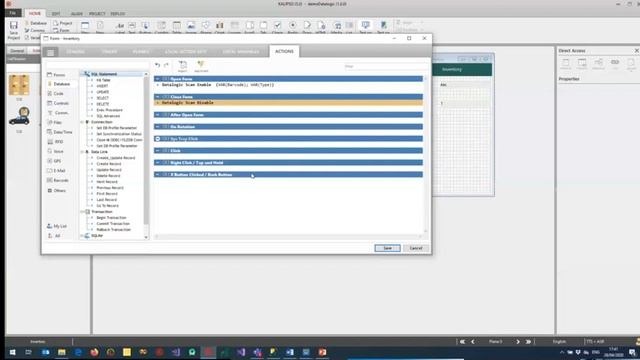Select the Check control in ribbon
This screenshot has height=360, width=640.
point(277,28)
